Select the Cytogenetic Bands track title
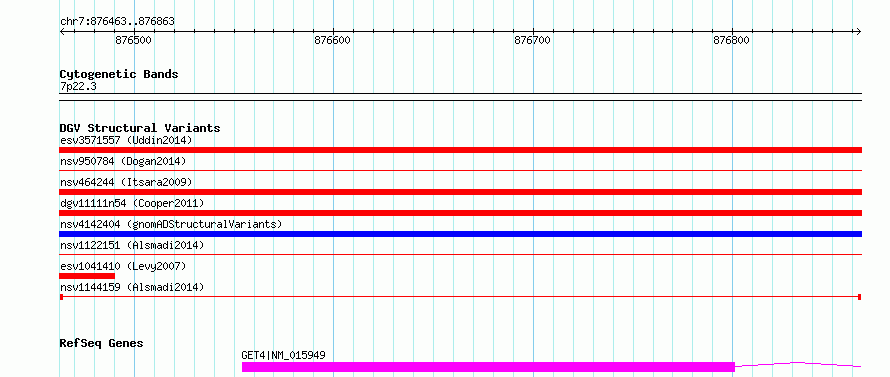The width and height of the screenshot is (890, 377). pyautogui.click(x=119, y=74)
